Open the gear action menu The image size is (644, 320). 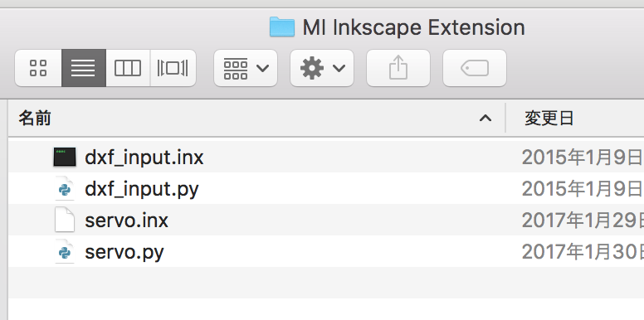click(x=322, y=68)
